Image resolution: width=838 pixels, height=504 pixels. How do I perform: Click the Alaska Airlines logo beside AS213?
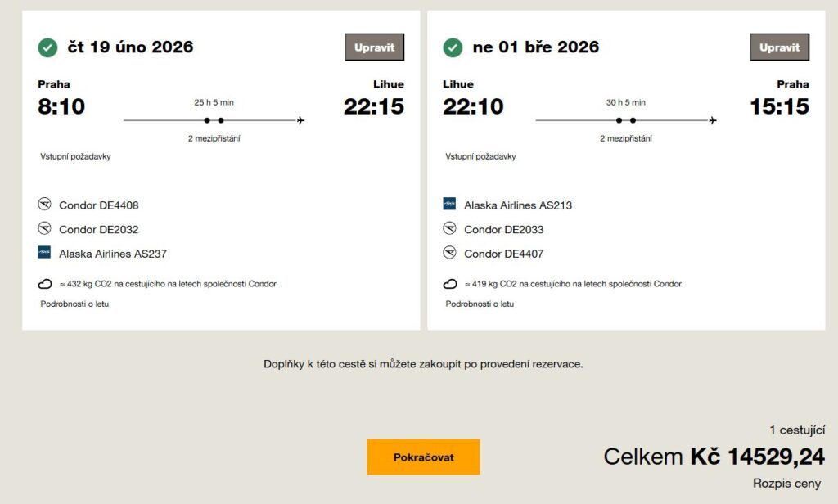(449, 205)
